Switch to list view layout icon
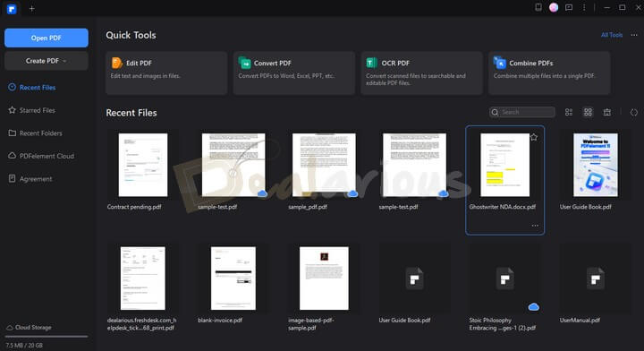Image resolution: width=644 pixels, height=351 pixels. (569, 112)
